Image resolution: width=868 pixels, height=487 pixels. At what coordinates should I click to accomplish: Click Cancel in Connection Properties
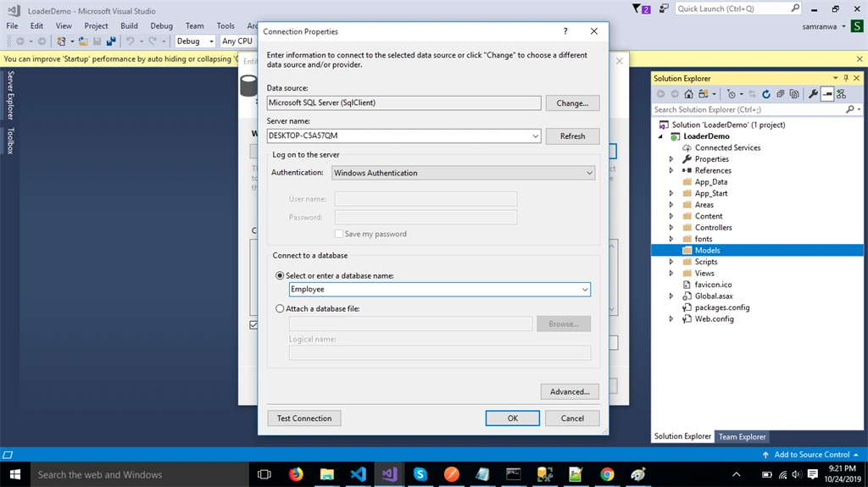tap(572, 418)
